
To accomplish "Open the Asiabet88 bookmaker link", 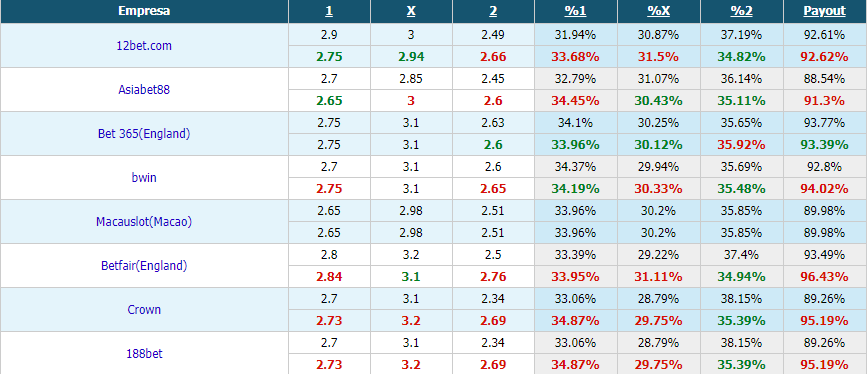I will [x=144, y=90].
